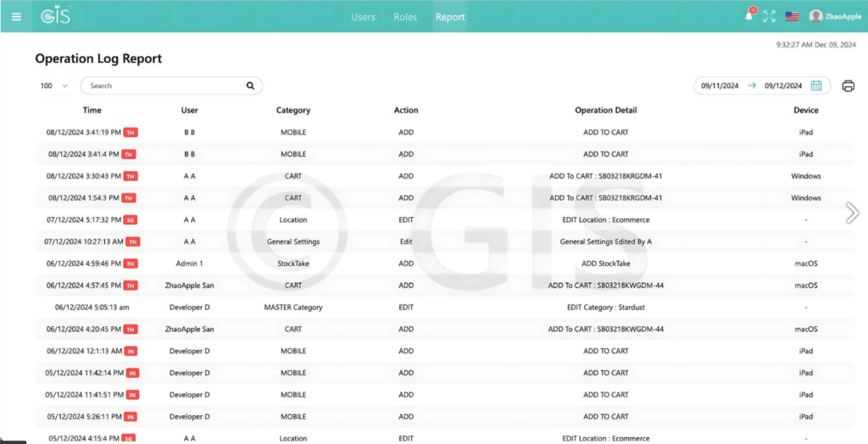This screenshot has height=444, width=868.
Task: Select the 09/11/2024 start date
Action: (x=720, y=86)
